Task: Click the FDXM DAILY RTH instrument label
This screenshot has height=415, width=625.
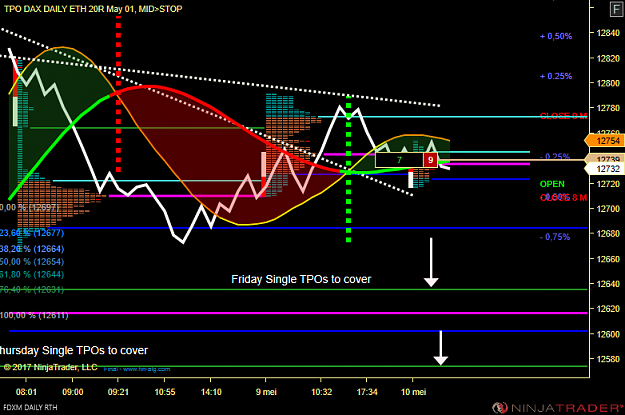Action: click(30, 407)
